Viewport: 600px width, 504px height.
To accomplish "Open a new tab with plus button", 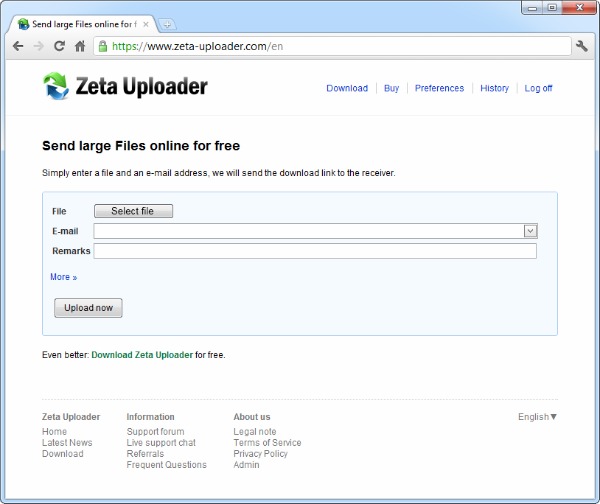I will [167, 25].
